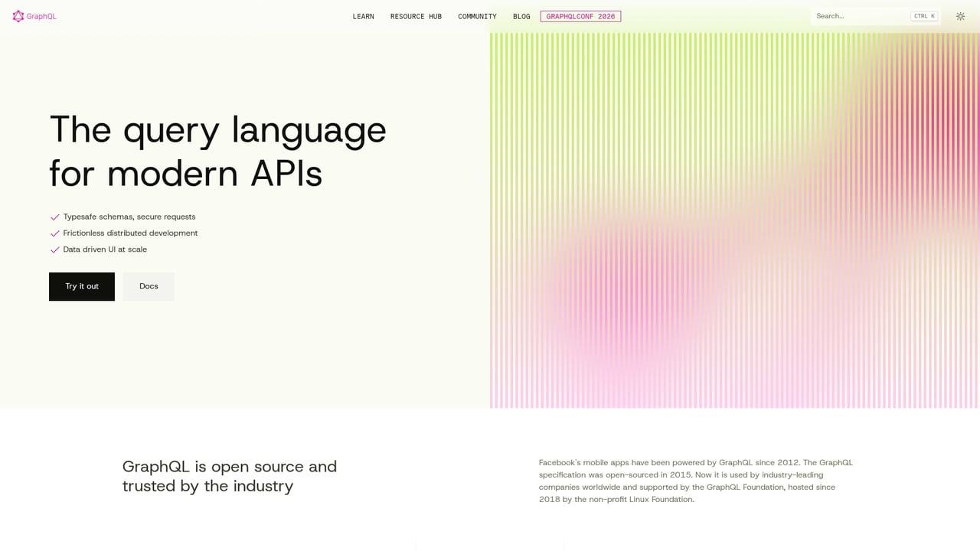Open the RESOURCE HUB dropdown
This screenshot has width=980, height=551.
416,16
